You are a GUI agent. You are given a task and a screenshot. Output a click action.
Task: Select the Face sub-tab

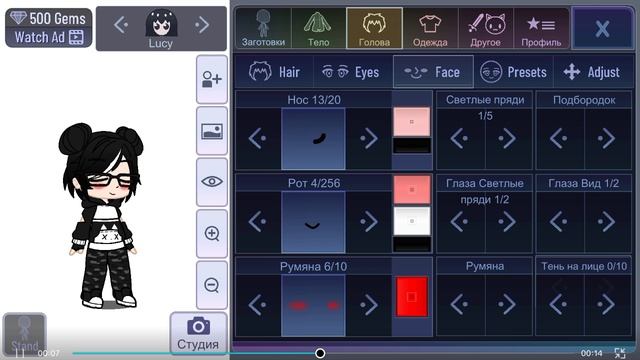433,72
